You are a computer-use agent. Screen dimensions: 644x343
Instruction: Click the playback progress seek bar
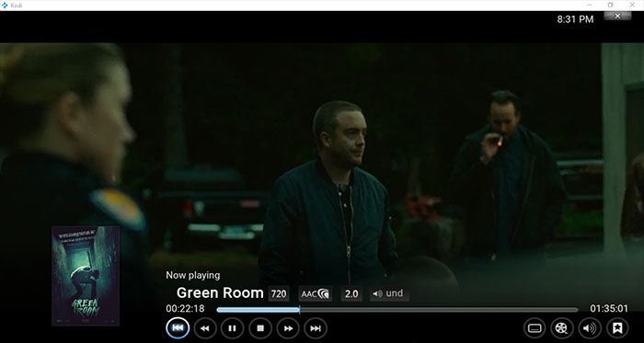397,310
